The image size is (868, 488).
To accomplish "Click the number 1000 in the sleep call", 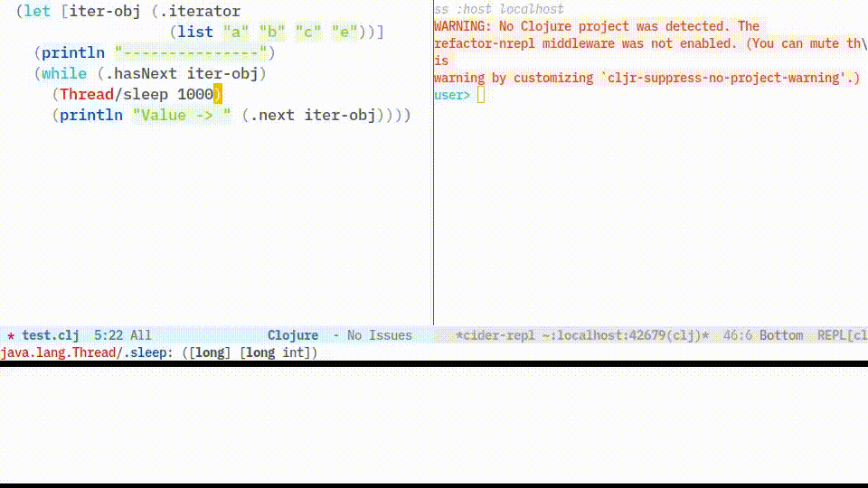I will click(195, 94).
